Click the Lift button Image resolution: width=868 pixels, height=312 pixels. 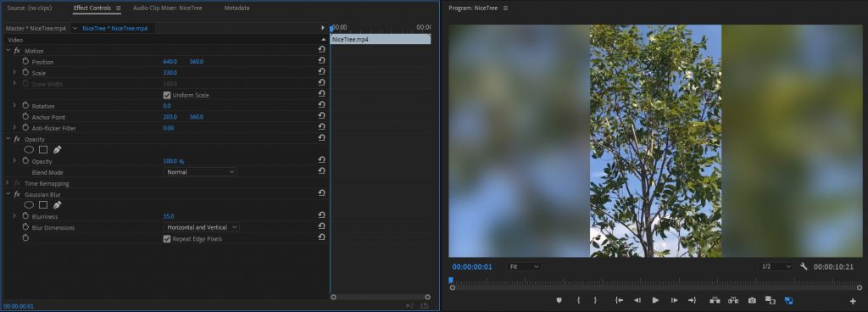[x=715, y=300]
